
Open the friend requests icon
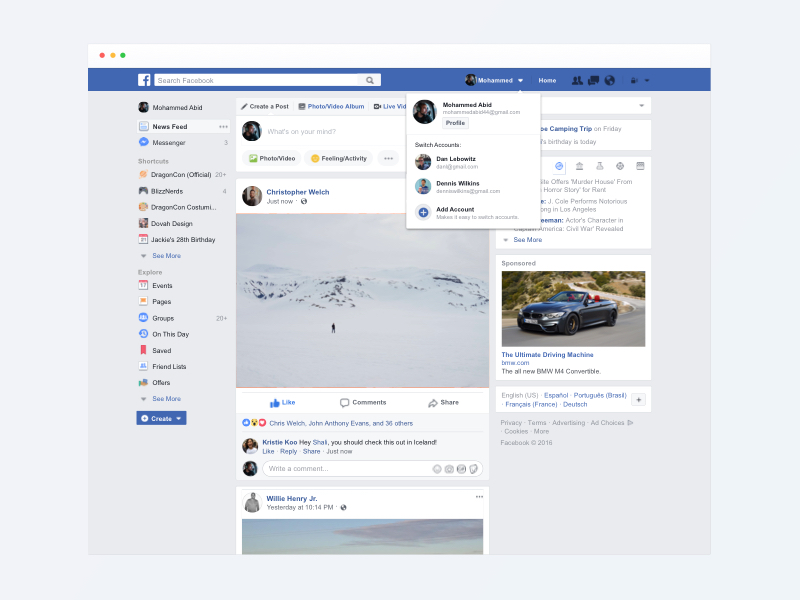pyautogui.click(x=577, y=80)
